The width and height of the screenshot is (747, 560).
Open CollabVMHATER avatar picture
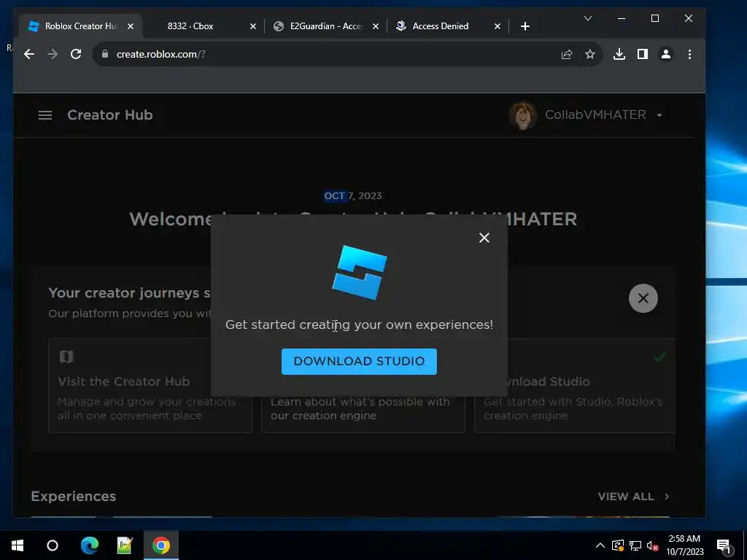pyautogui.click(x=523, y=114)
